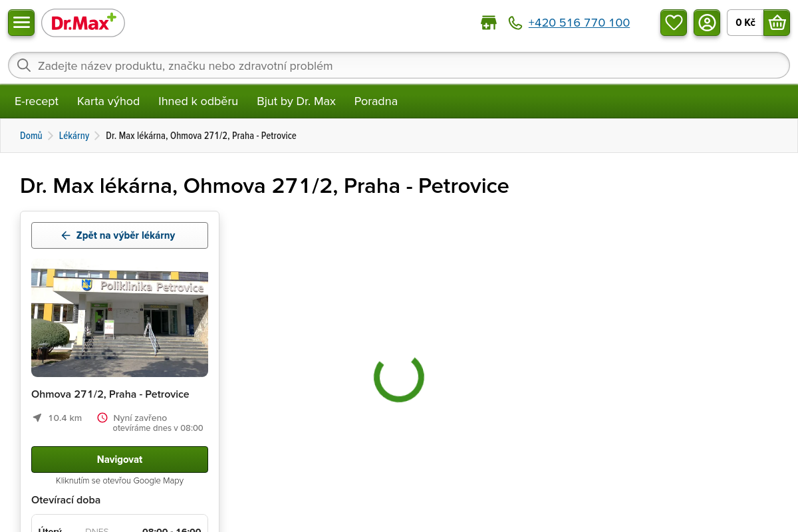Click Zpět na výběr lékárny button
This screenshot has height=532, width=798.
tap(120, 235)
